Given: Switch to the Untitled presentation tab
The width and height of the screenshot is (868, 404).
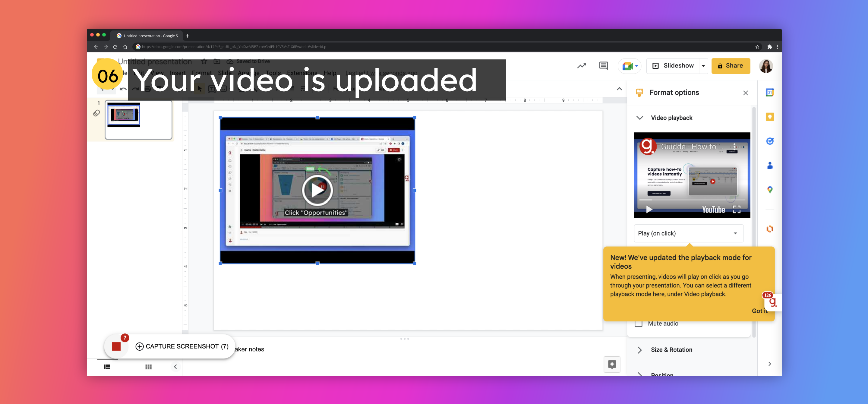Looking at the screenshot, I should coord(147,36).
